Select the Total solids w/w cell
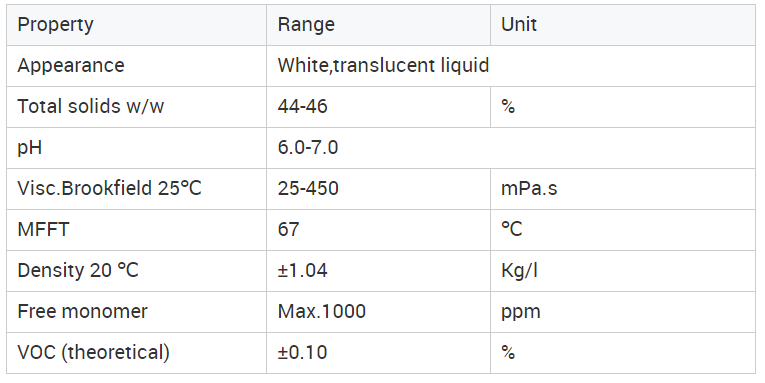 pyautogui.click(x=90, y=106)
